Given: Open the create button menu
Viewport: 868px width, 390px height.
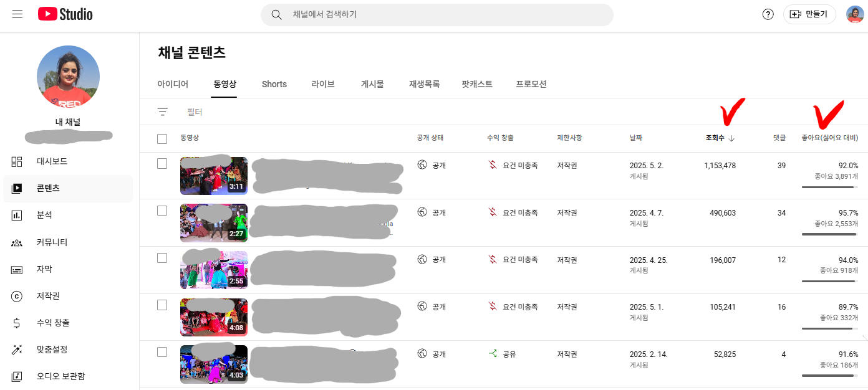Looking at the screenshot, I should [x=809, y=14].
